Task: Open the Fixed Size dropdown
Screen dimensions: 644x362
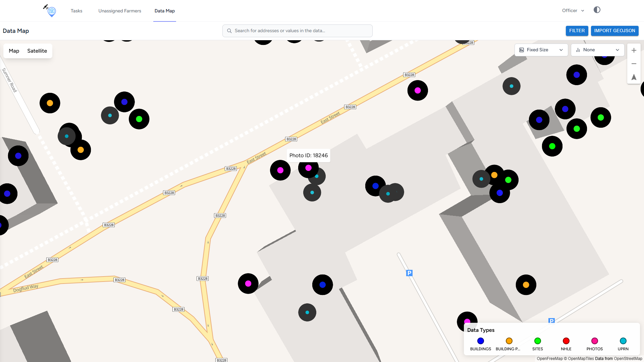Action: (x=541, y=50)
